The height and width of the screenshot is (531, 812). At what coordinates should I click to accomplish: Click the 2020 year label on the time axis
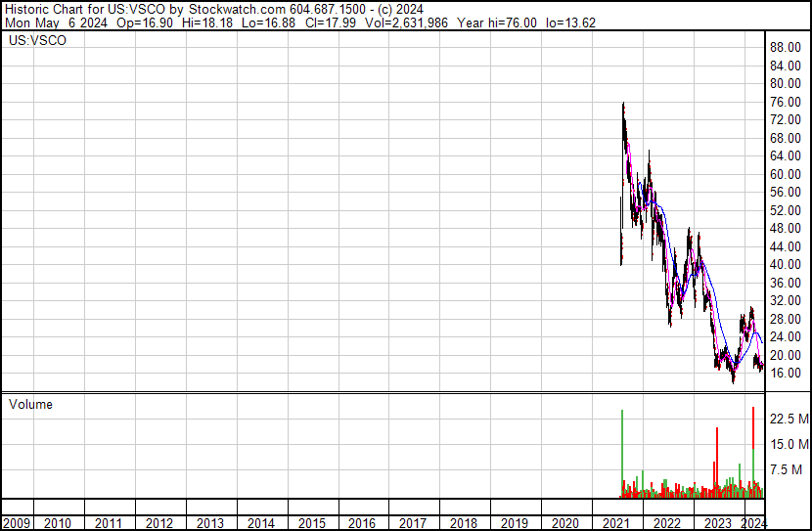564,523
